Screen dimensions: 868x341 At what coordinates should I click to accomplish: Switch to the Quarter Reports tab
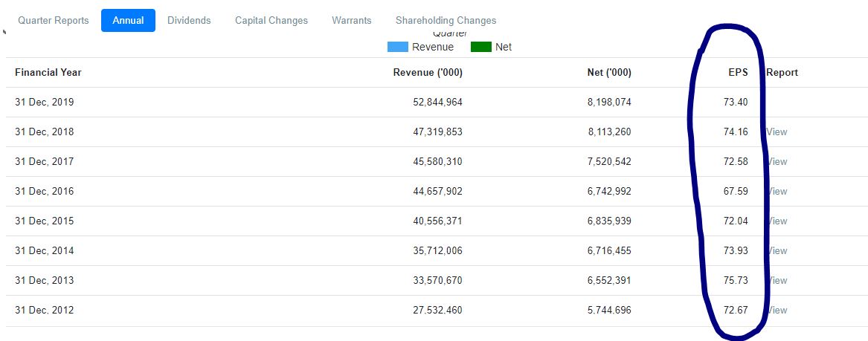[x=53, y=21]
